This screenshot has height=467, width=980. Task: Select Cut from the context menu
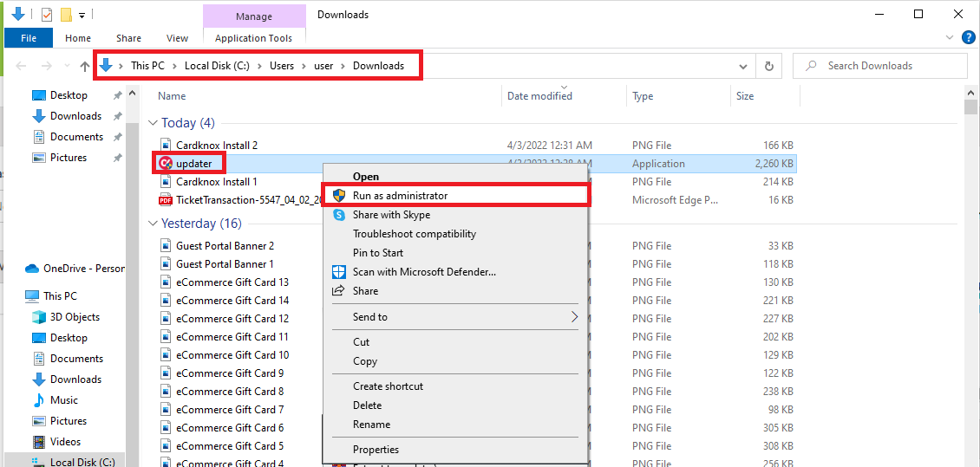click(455, 342)
